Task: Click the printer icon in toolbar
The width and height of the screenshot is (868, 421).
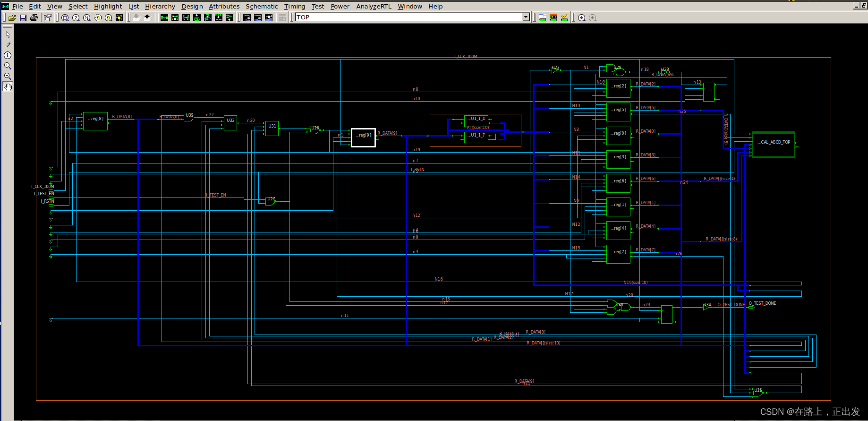Action: point(34,18)
